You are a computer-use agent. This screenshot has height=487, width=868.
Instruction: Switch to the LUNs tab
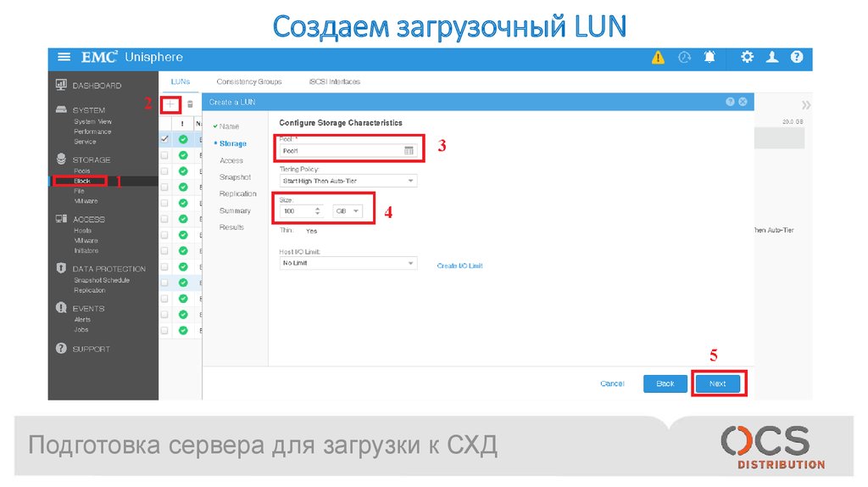[181, 81]
